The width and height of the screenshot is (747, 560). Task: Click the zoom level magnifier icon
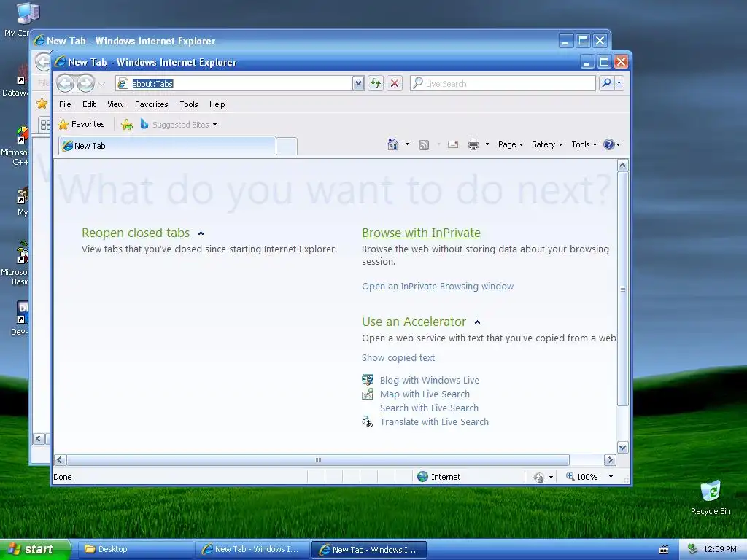[570, 476]
